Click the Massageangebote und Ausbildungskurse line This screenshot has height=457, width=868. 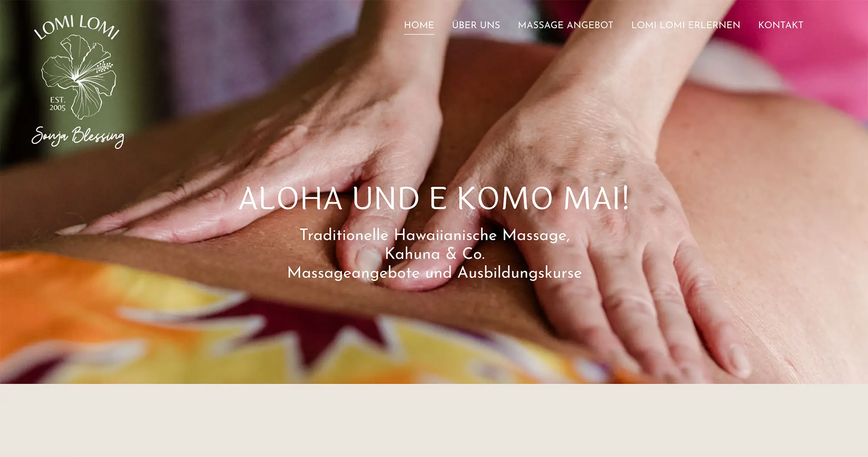(x=434, y=273)
